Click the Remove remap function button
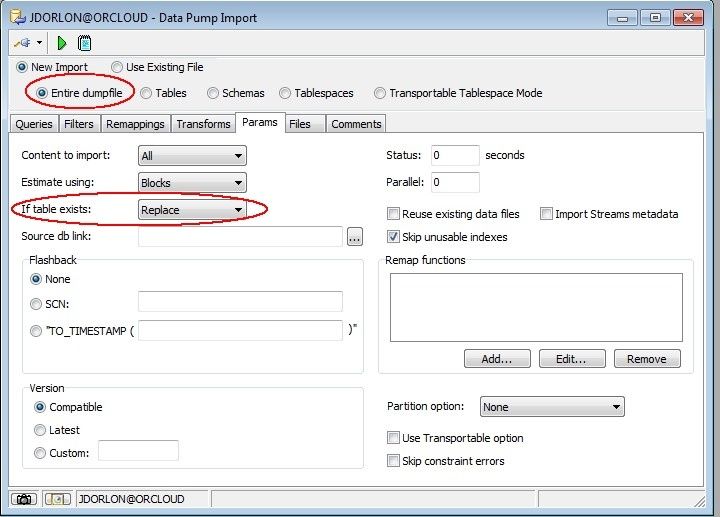720x517 pixels. [647, 359]
